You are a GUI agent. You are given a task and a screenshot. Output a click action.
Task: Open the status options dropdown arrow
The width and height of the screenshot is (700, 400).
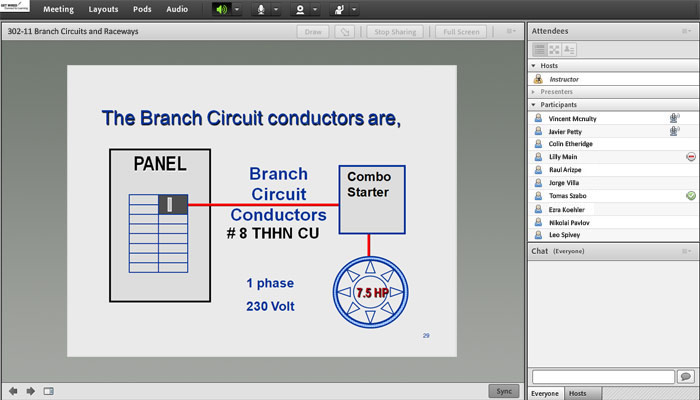pos(352,9)
